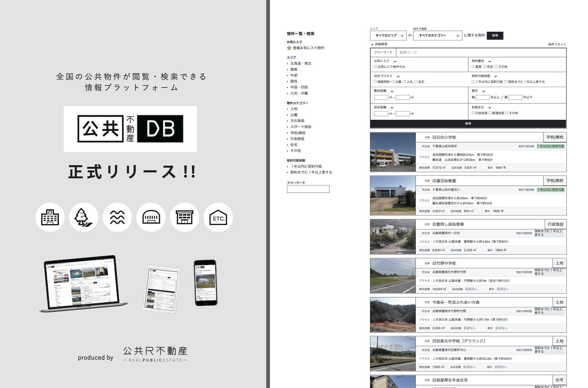This screenshot has height=388, width=588.
Task: Enable the 行政財産 checkbox
Action: coord(473,113)
